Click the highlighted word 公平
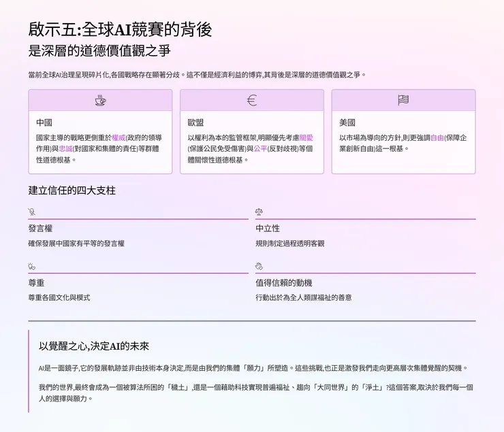Viewport: 504px width, 432px height. coord(260,148)
